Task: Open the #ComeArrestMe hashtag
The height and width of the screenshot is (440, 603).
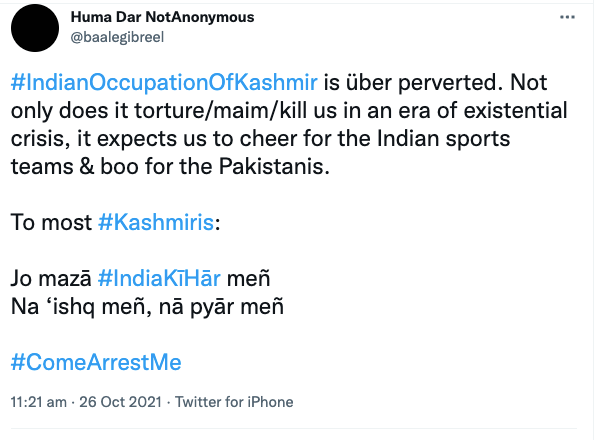Action: pyautogui.click(x=97, y=362)
